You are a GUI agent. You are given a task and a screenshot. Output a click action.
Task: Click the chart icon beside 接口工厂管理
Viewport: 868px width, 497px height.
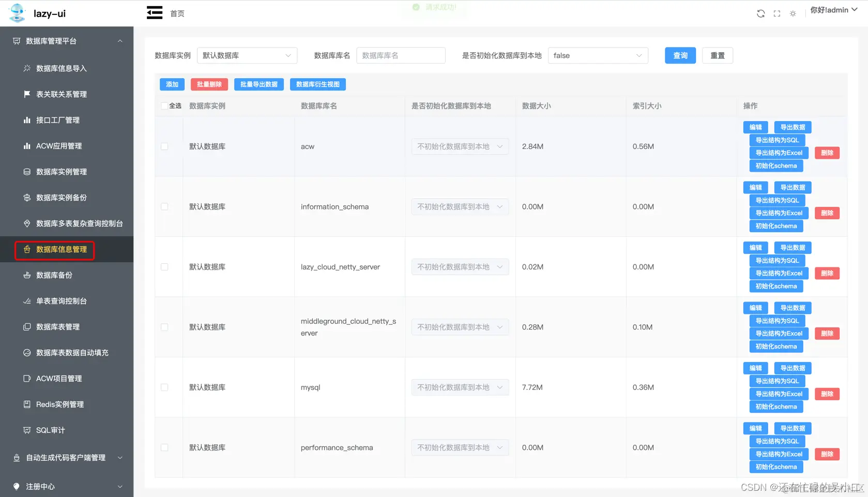click(27, 120)
